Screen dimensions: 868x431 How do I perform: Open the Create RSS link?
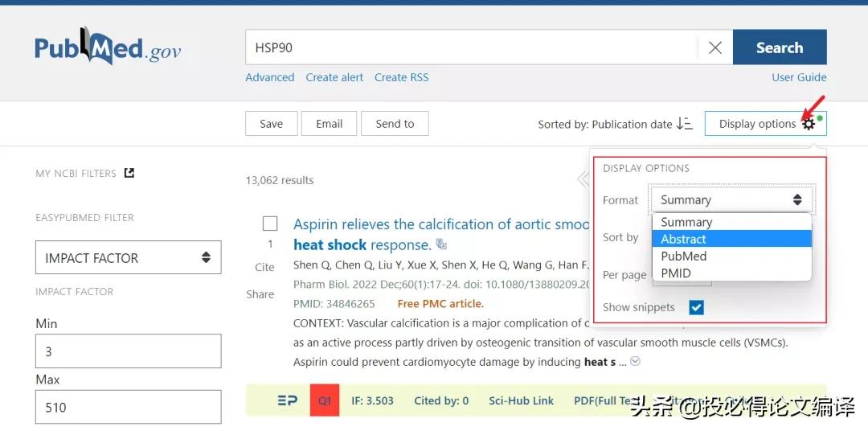click(401, 77)
